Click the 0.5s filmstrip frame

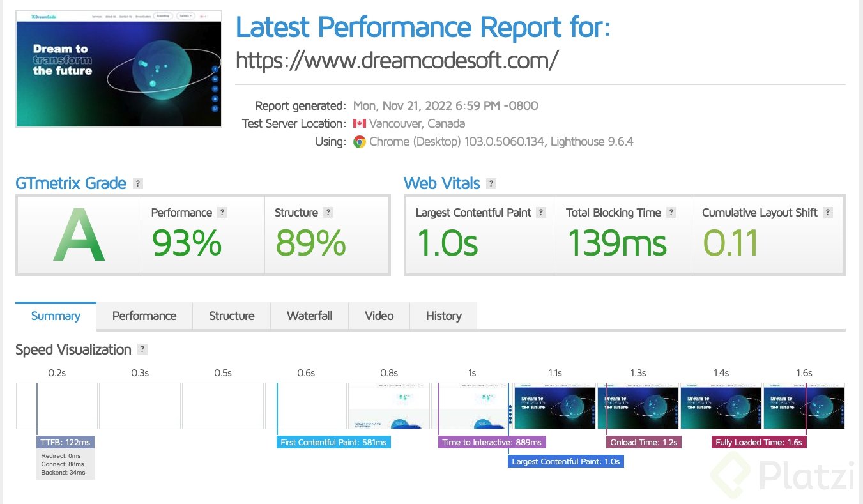point(223,406)
